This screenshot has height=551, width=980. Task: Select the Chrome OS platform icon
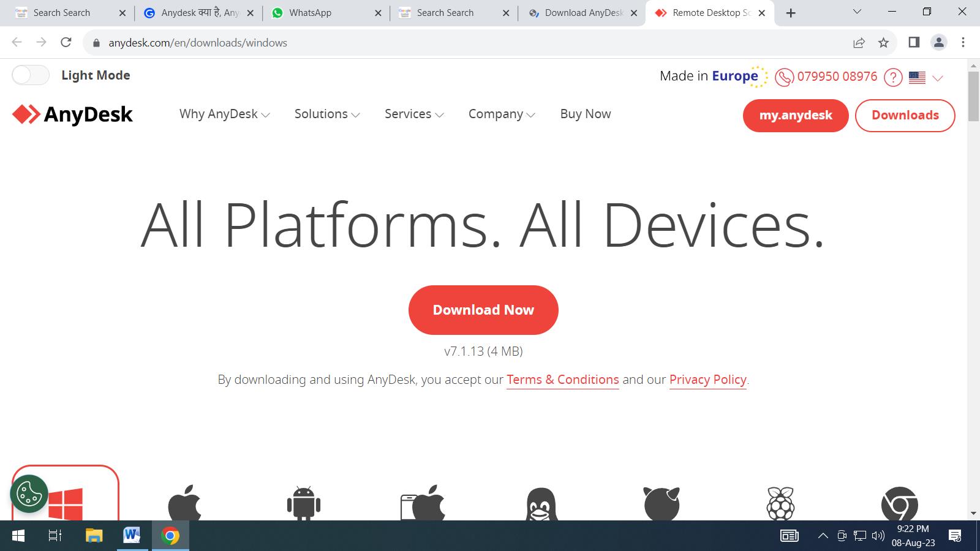[x=899, y=504]
